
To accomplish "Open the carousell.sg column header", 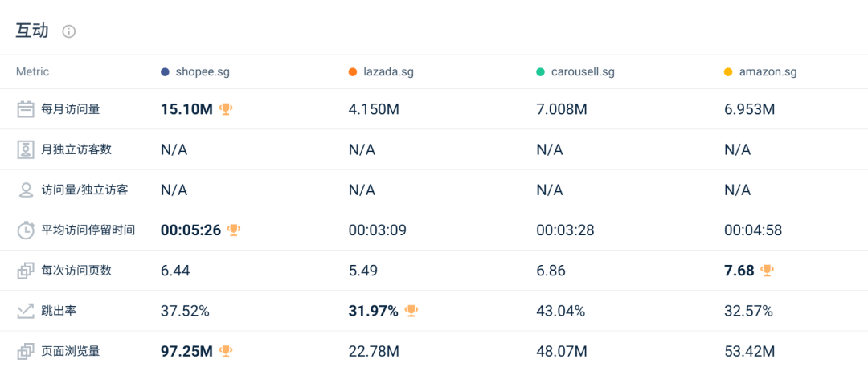I will pyautogui.click(x=583, y=72).
